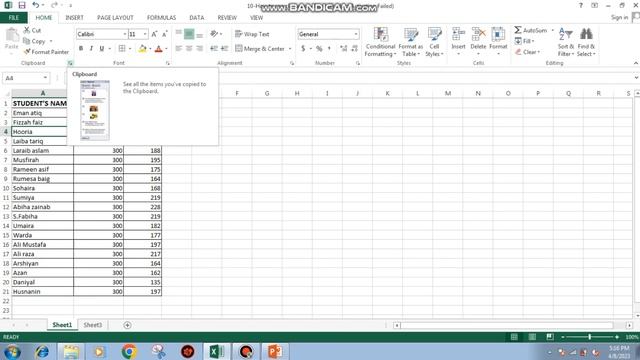Click the Merge & Center button
The image size is (640, 360).
260,49
